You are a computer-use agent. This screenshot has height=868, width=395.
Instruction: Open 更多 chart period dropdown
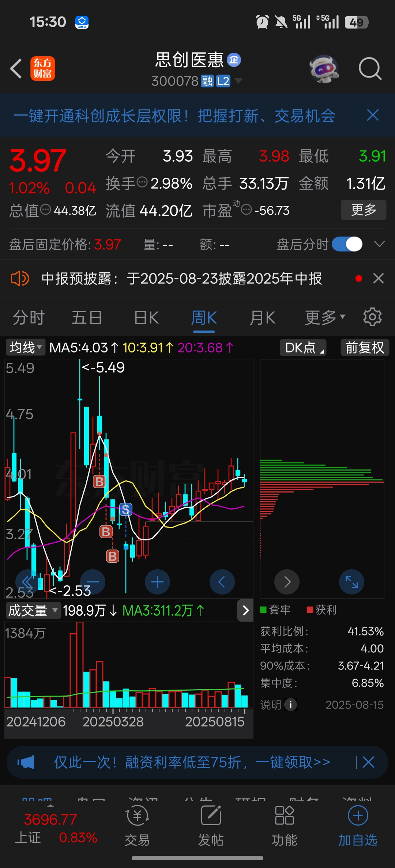coord(325,317)
